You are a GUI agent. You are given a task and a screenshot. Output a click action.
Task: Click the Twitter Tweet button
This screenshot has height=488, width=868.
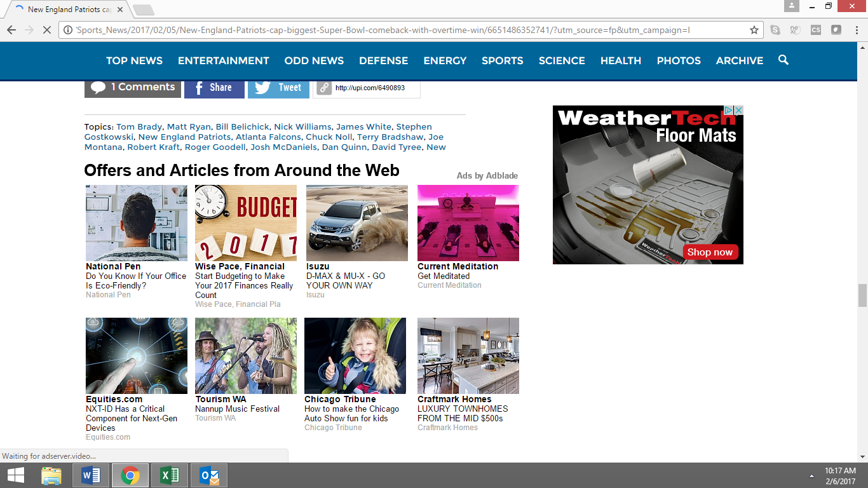tap(278, 88)
